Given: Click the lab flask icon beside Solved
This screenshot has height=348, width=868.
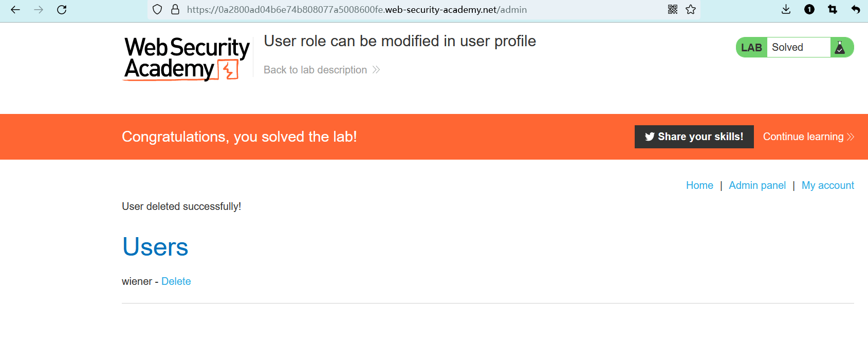Looking at the screenshot, I should [x=840, y=48].
